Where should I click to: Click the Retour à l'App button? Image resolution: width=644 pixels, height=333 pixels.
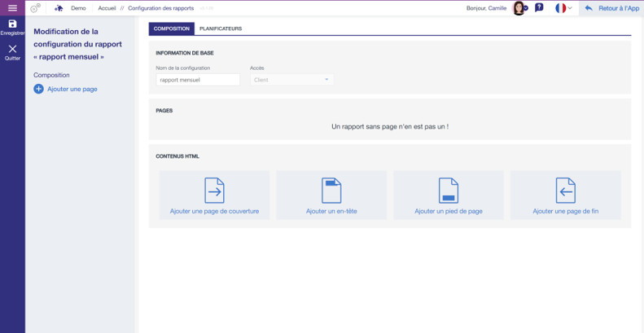611,8
